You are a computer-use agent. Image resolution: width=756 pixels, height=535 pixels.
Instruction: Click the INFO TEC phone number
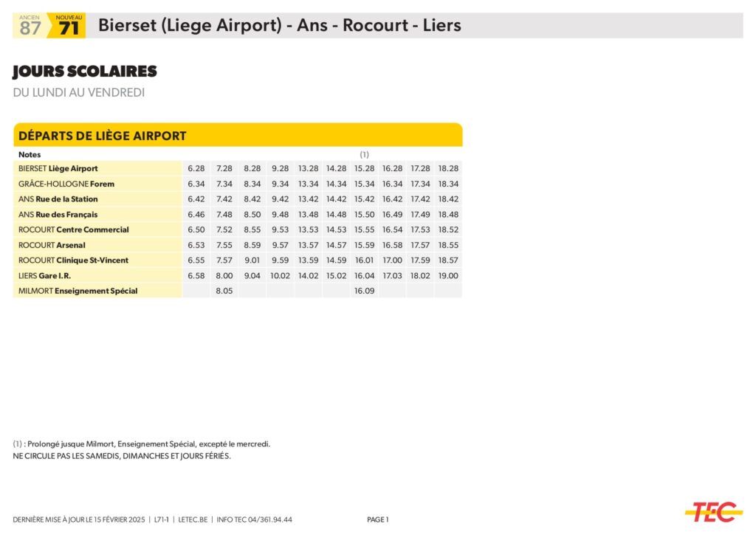pyautogui.click(x=253, y=520)
